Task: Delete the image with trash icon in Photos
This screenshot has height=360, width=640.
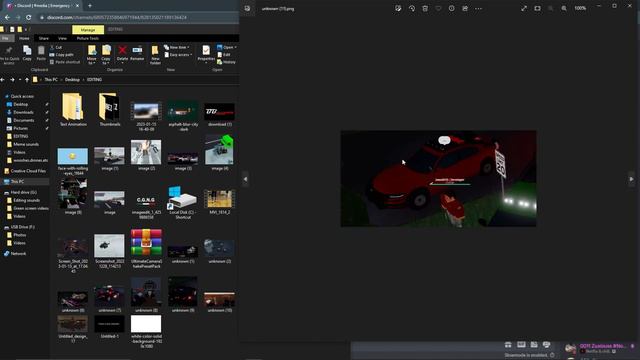Action: click(425, 8)
